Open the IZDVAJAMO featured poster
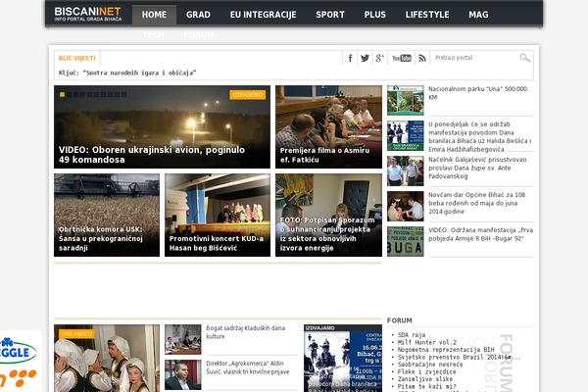This screenshot has height=392, width=588. pyautogui.click(x=343, y=359)
